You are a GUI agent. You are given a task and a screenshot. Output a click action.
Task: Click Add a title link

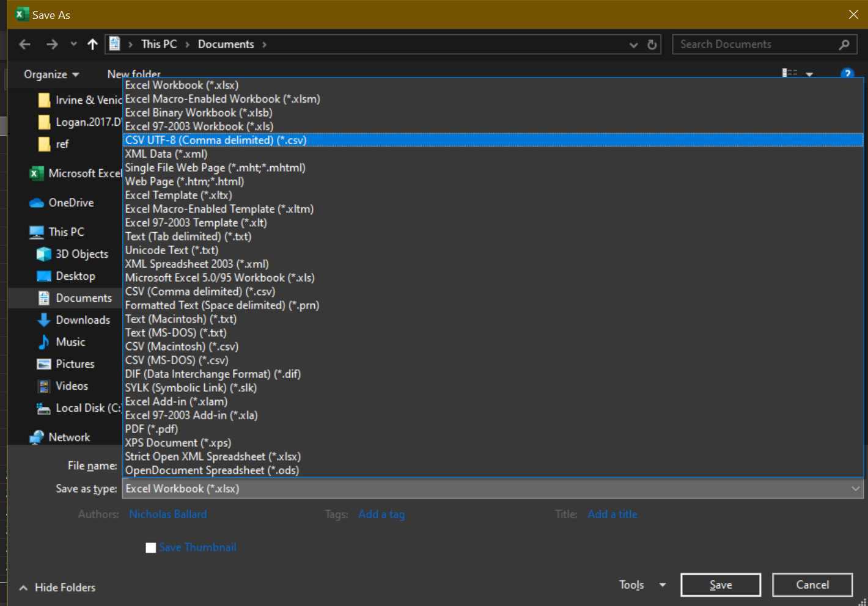(x=612, y=514)
